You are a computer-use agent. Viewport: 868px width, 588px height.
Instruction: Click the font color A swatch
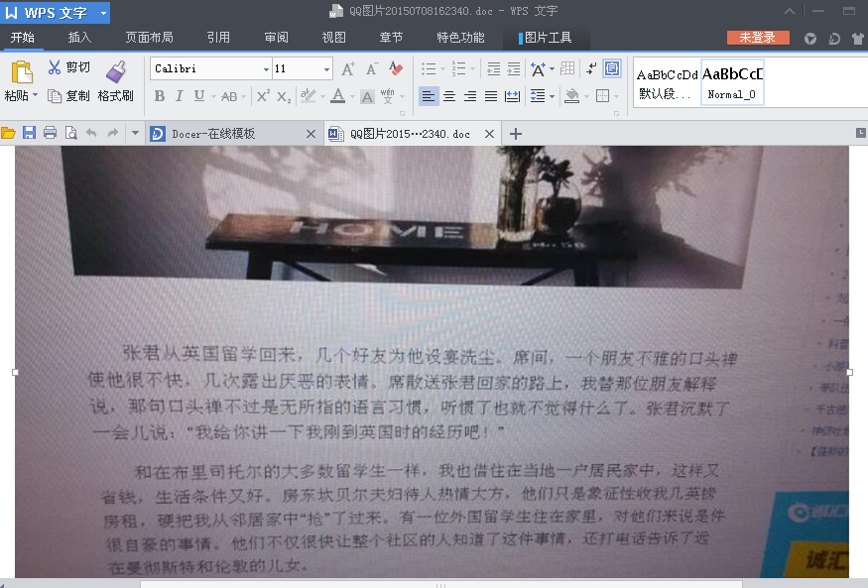(337, 96)
